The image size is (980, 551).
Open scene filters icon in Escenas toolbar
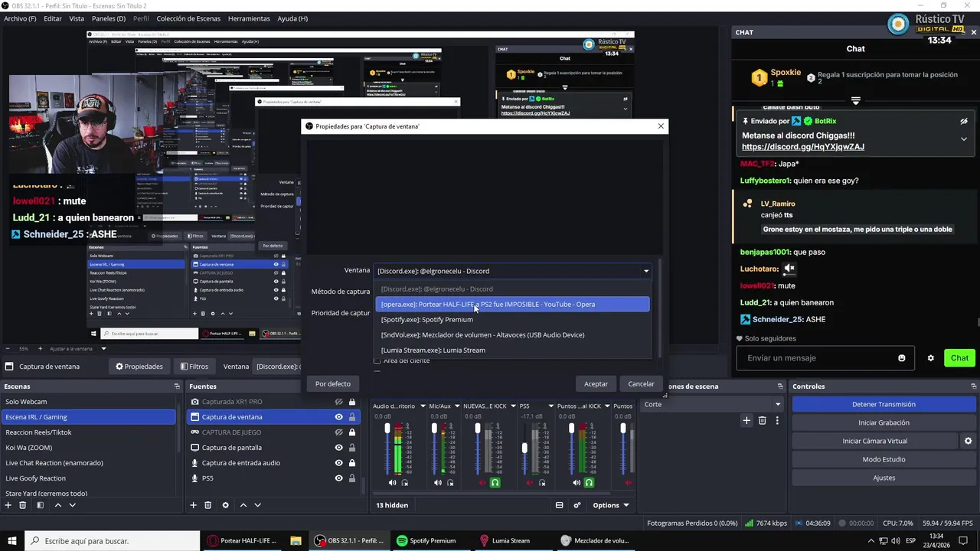40,505
